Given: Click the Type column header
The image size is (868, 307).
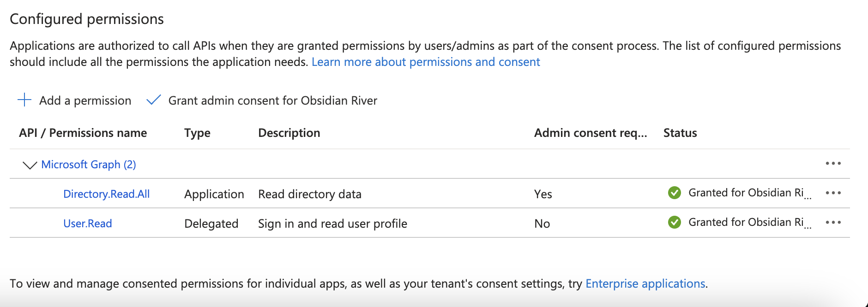Looking at the screenshot, I should point(197,133).
